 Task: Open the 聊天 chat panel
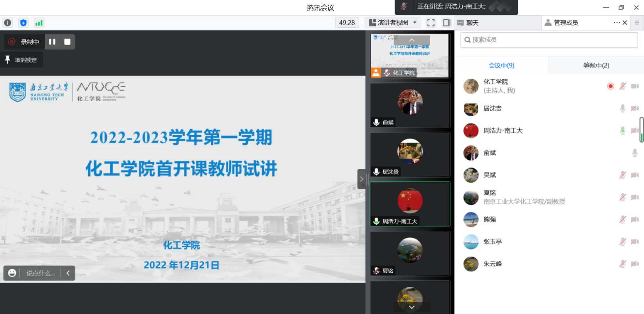tap(469, 23)
